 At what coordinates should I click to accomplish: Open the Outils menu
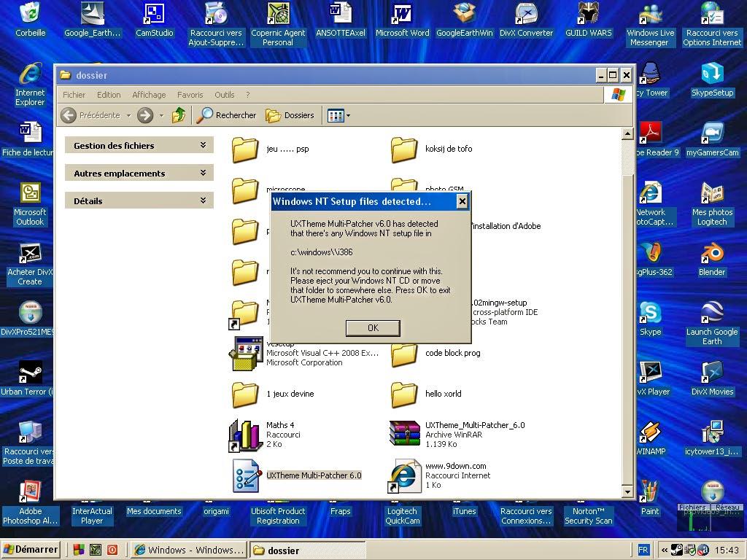tap(224, 95)
